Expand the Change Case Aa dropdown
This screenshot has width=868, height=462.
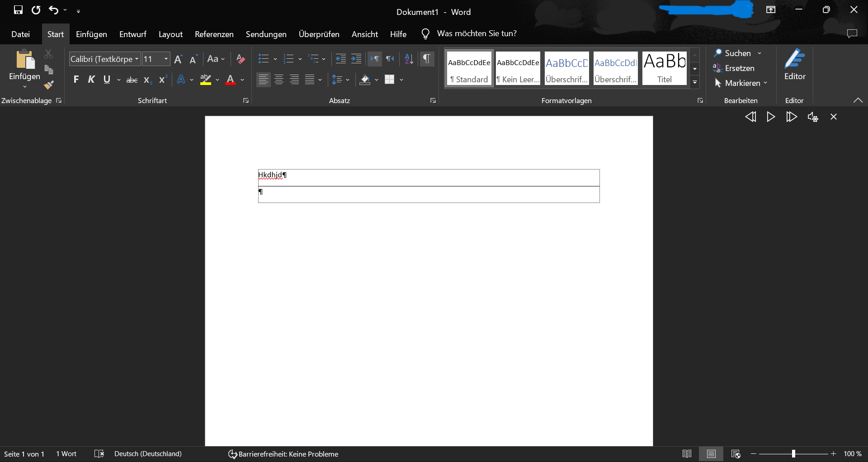216,59
